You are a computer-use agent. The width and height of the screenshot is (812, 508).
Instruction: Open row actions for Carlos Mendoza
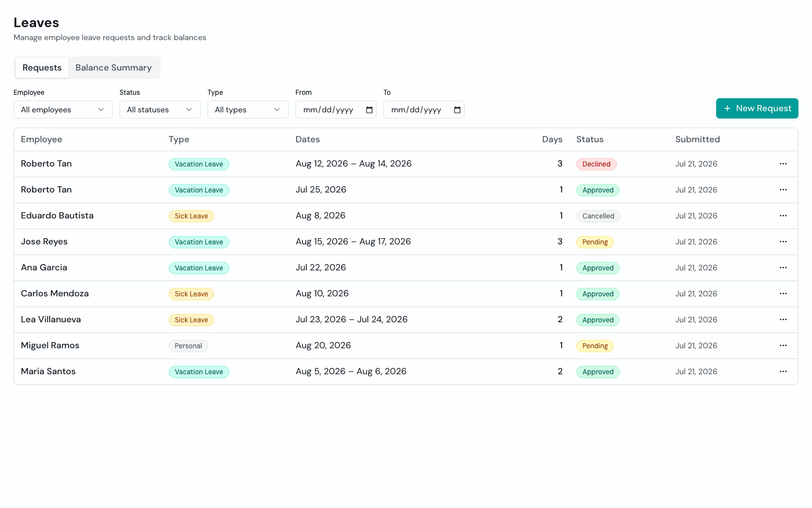tap(783, 294)
